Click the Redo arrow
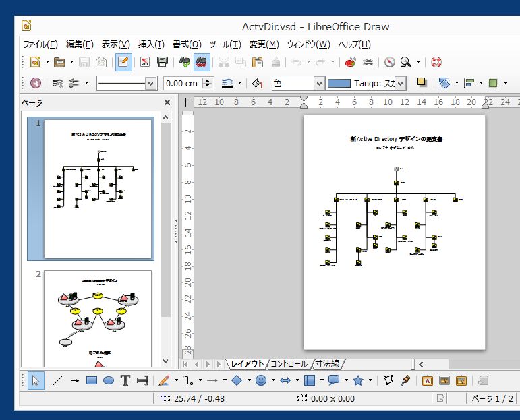This screenshot has height=420, width=520. click(x=320, y=62)
